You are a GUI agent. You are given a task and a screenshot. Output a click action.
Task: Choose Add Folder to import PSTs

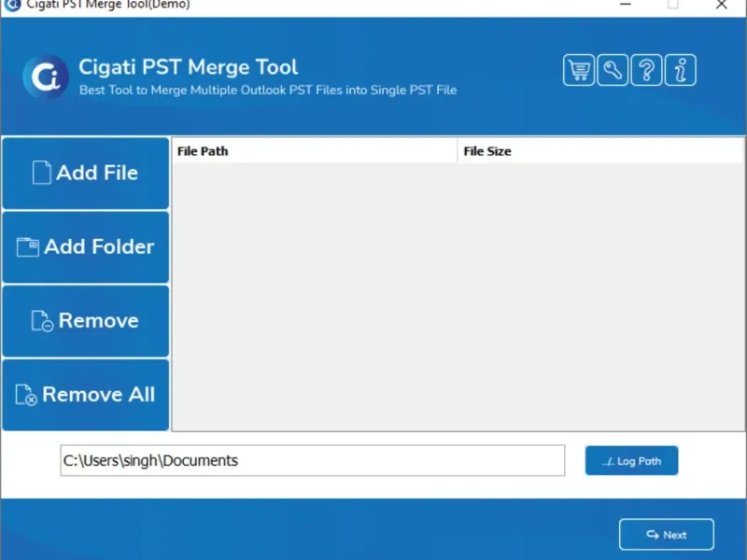coord(85,247)
